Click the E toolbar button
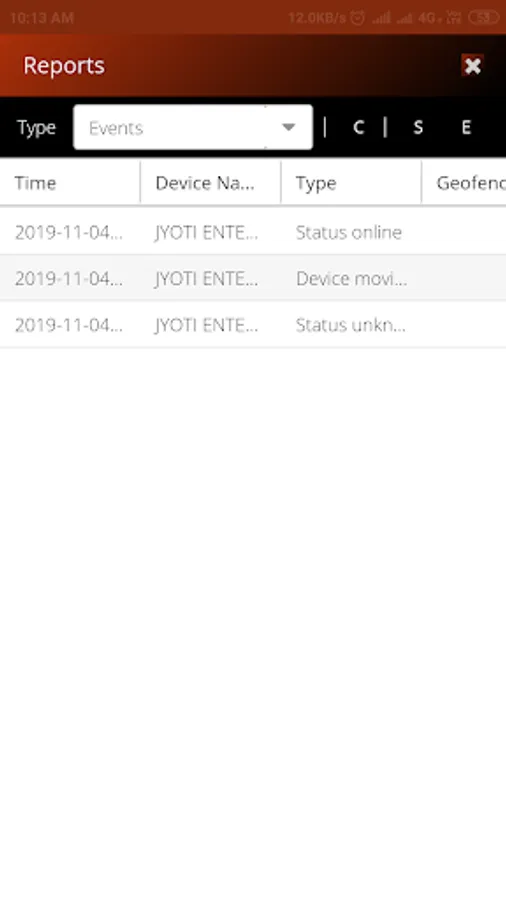The image size is (506, 900). [x=466, y=127]
